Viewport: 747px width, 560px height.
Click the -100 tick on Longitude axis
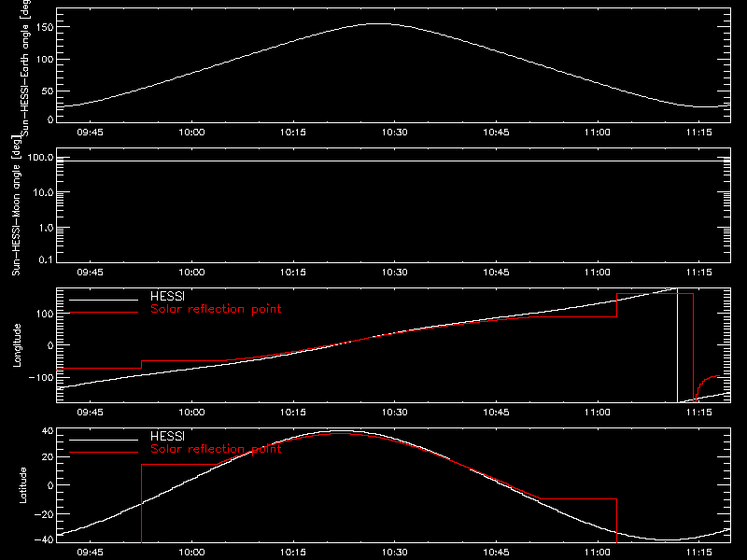[x=41, y=378]
